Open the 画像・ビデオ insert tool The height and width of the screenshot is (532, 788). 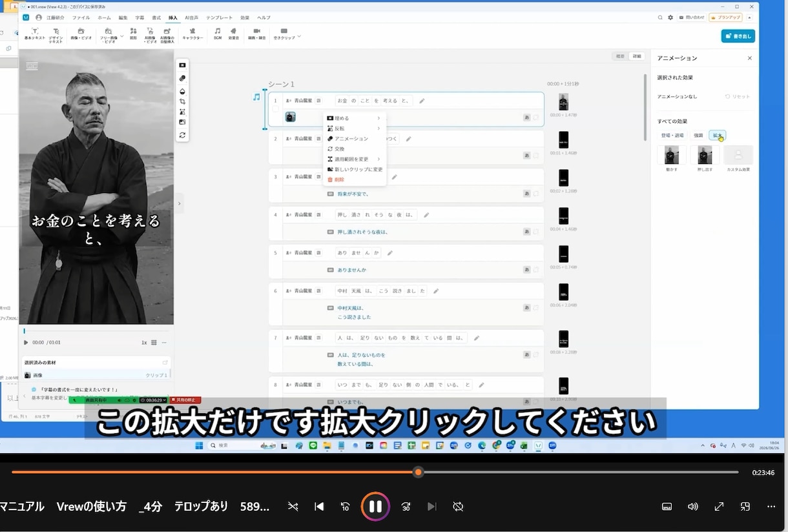(x=81, y=34)
